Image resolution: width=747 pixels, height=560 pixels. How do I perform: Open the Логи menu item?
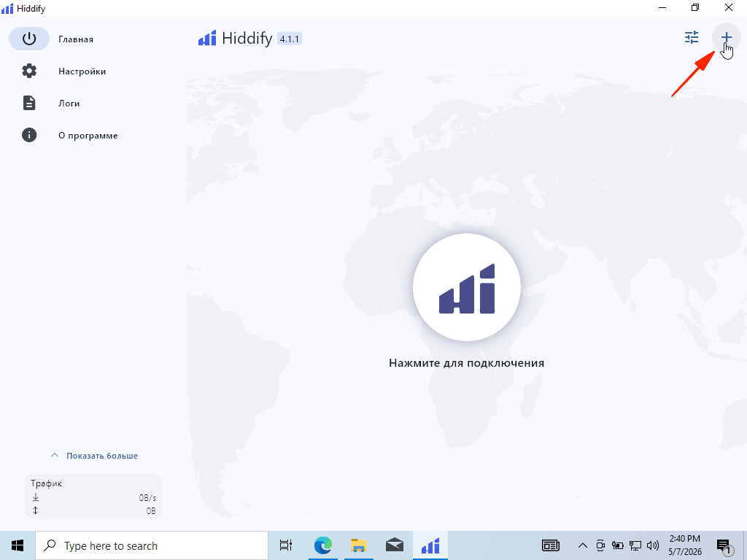(69, 104)
